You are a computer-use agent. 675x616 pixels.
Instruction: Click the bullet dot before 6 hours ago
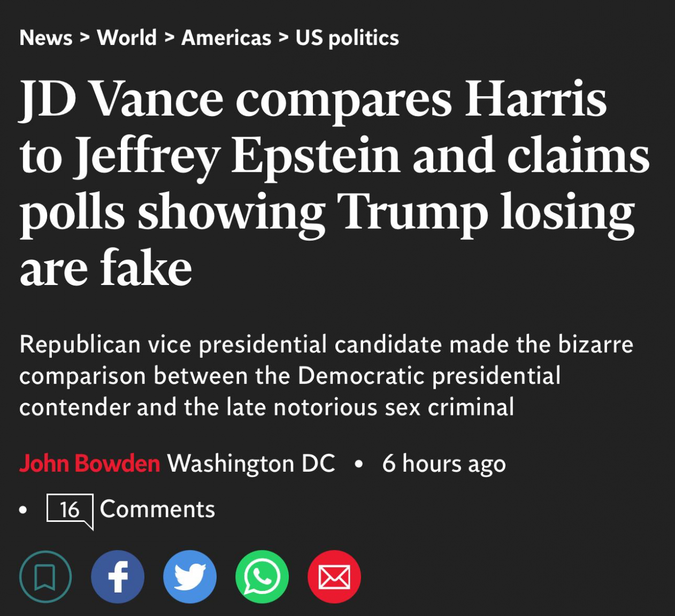[x=359, y=464]
